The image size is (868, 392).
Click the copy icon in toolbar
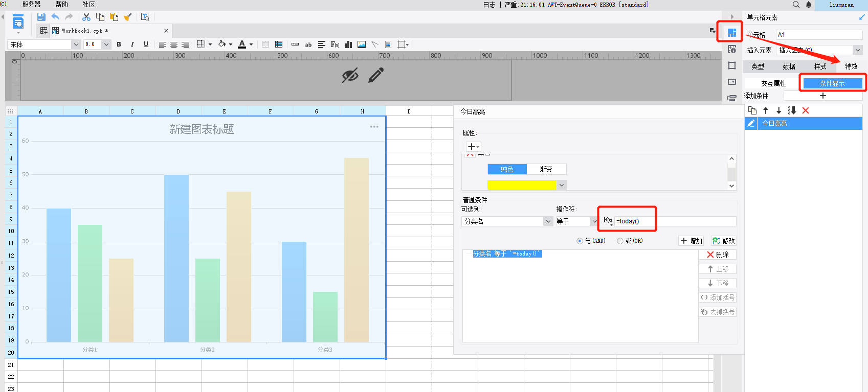pyautogui.click(x=100, y=17)
